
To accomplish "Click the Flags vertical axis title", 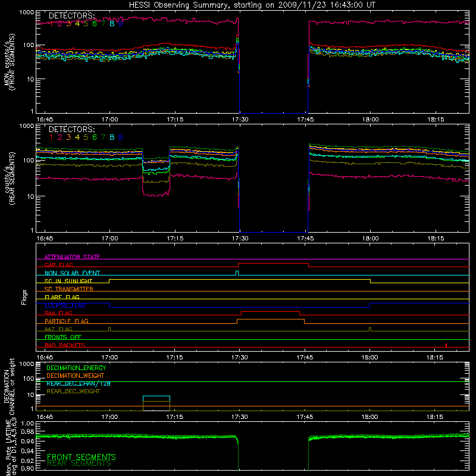I will click(24, 297).
